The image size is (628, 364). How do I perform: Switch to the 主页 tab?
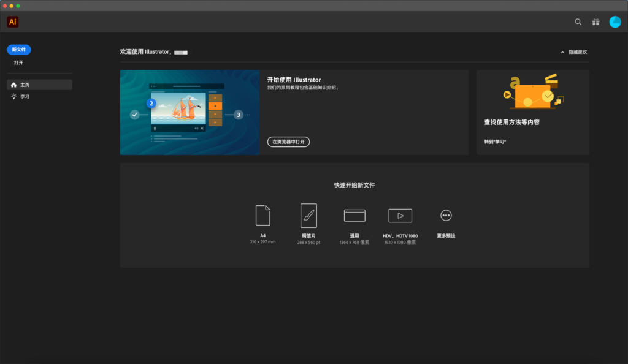(x=39, y=85)
